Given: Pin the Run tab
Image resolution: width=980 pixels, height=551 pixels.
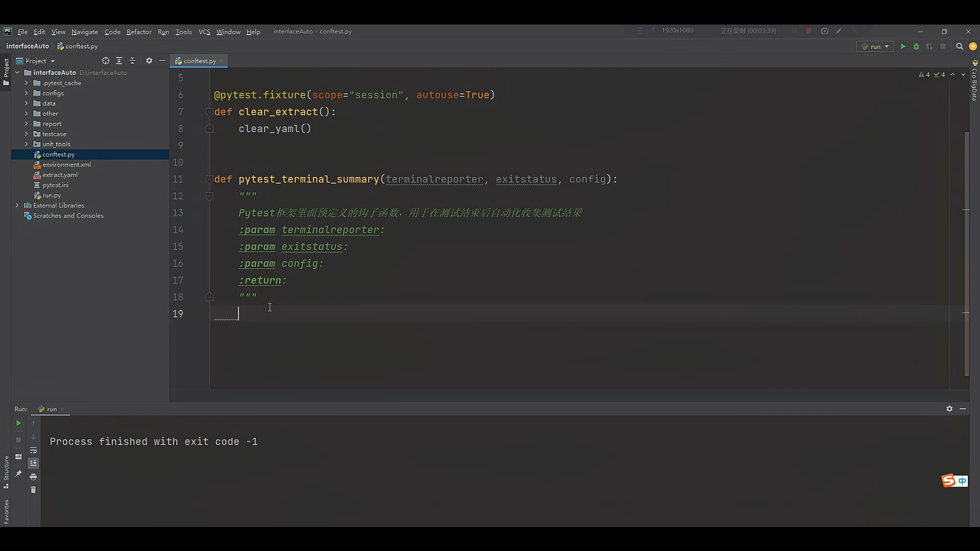Looking at the screenshot, I should [x=18, y=473].
